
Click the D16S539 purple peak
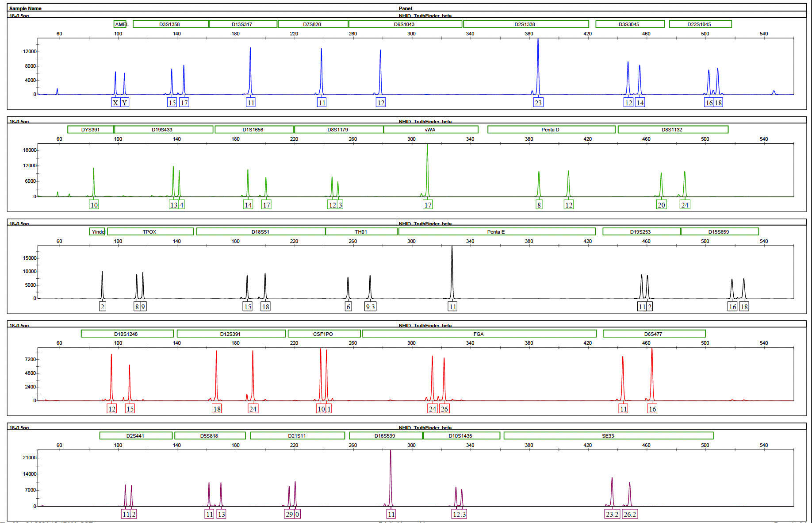[391, 478]
